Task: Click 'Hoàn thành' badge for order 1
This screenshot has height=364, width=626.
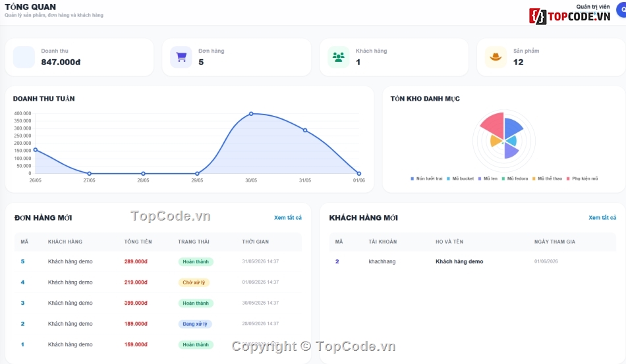Action: click(x=196, y=345)
